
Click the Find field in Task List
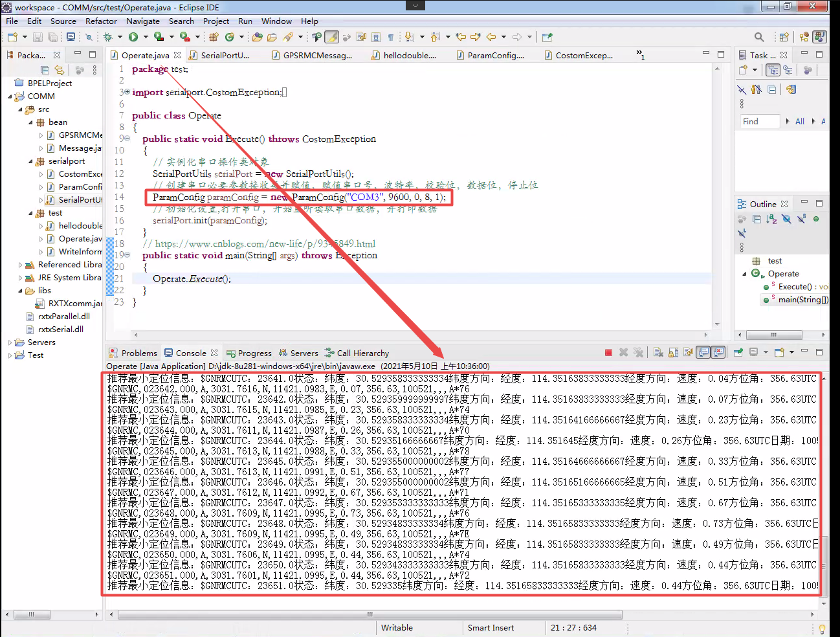[760, 121]
